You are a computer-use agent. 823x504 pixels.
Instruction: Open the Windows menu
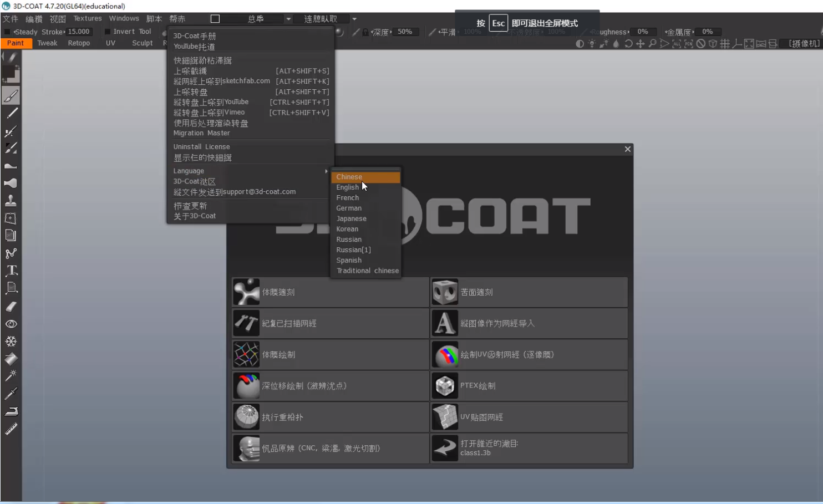(124, 18)
